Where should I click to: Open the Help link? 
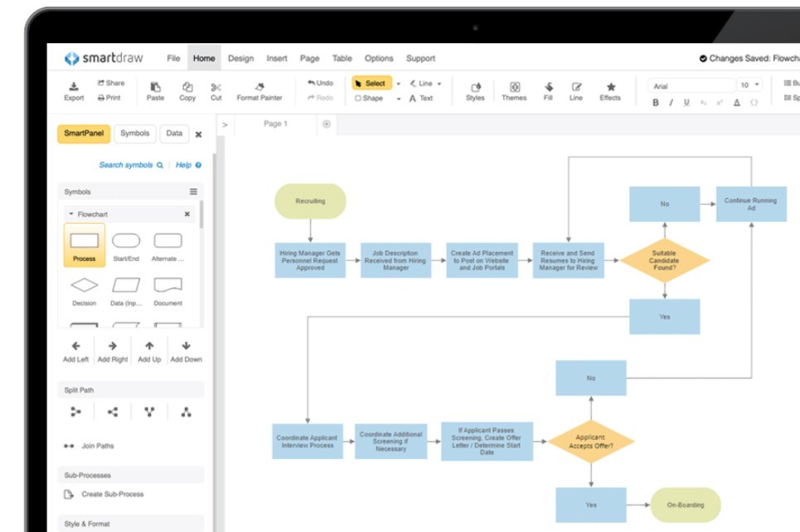tap(188, 165)
